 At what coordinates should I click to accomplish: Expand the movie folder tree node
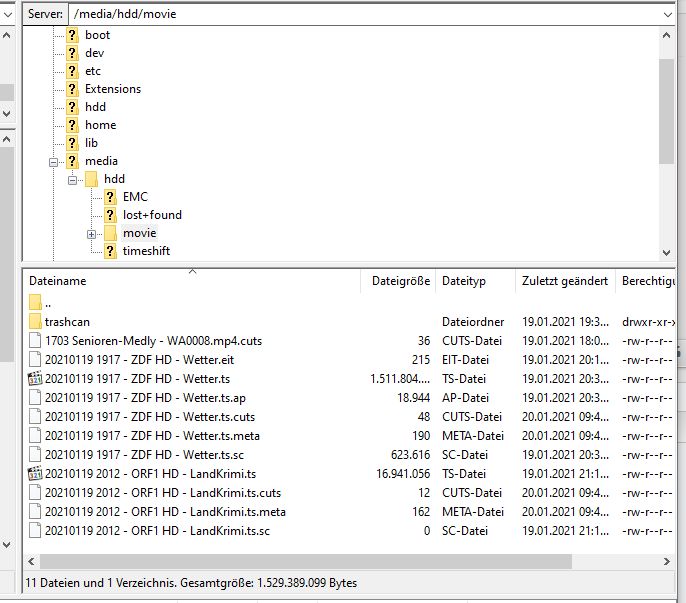click(x=92, y=233)
